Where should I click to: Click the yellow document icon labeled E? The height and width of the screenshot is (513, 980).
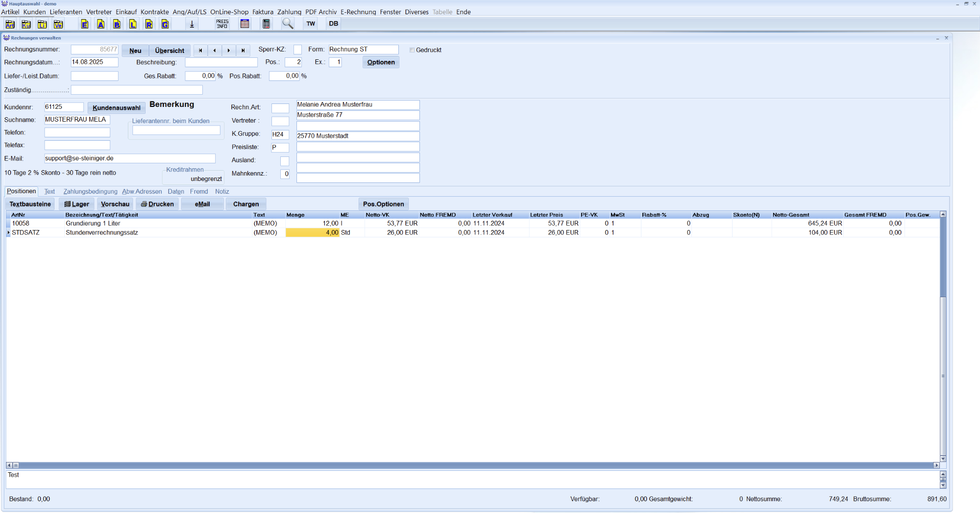(x=85, y=24)
